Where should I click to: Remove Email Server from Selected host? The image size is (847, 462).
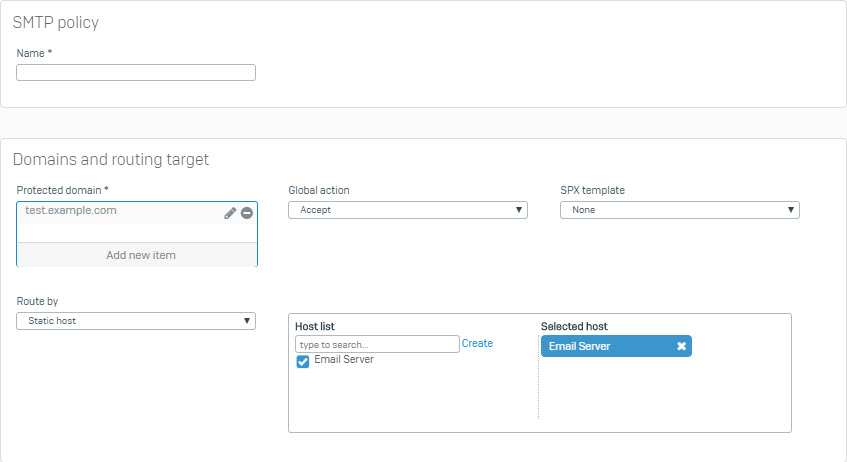[682, 346]
